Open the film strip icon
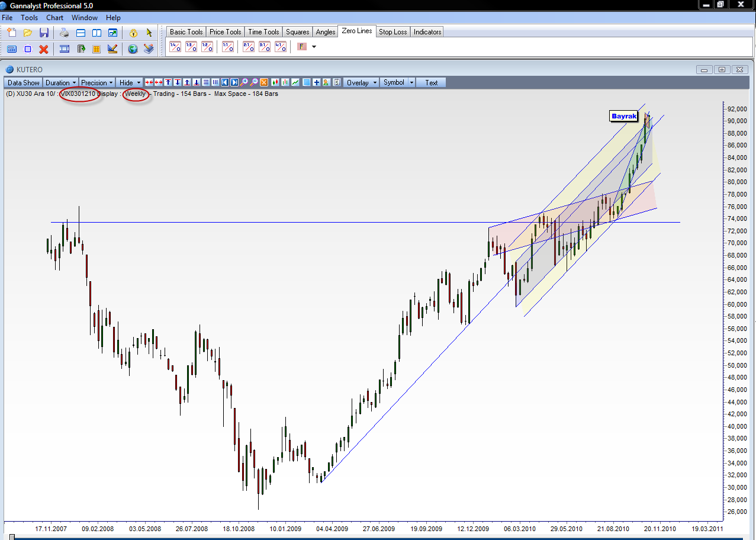 [x=65, y=49]
